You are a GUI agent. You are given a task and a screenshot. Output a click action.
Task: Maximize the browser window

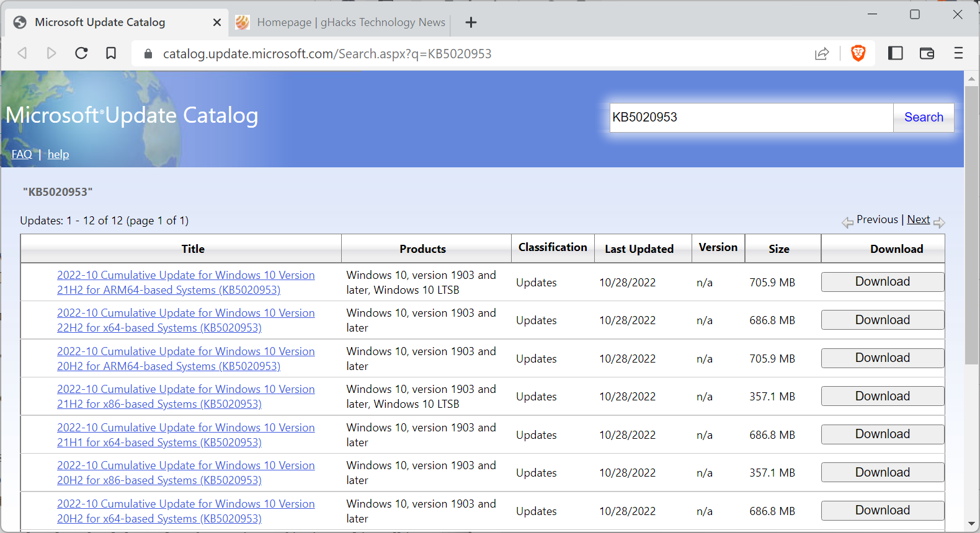tap(915, 14)
